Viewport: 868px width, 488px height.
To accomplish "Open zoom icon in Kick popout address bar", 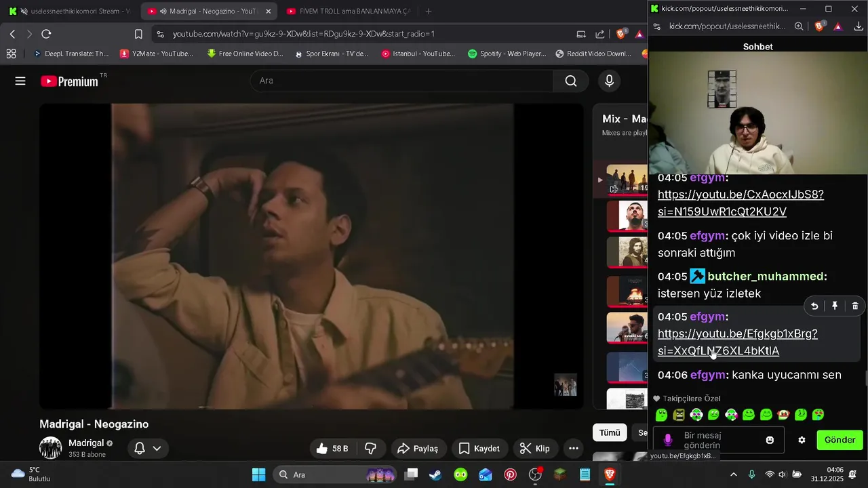I will [x=799, y=26].
